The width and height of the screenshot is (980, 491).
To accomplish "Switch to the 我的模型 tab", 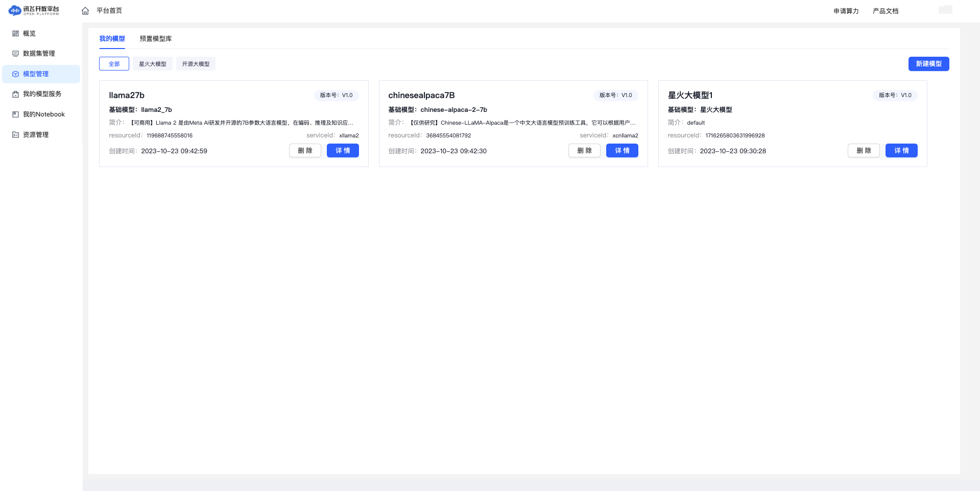I will tap(112, 38).
